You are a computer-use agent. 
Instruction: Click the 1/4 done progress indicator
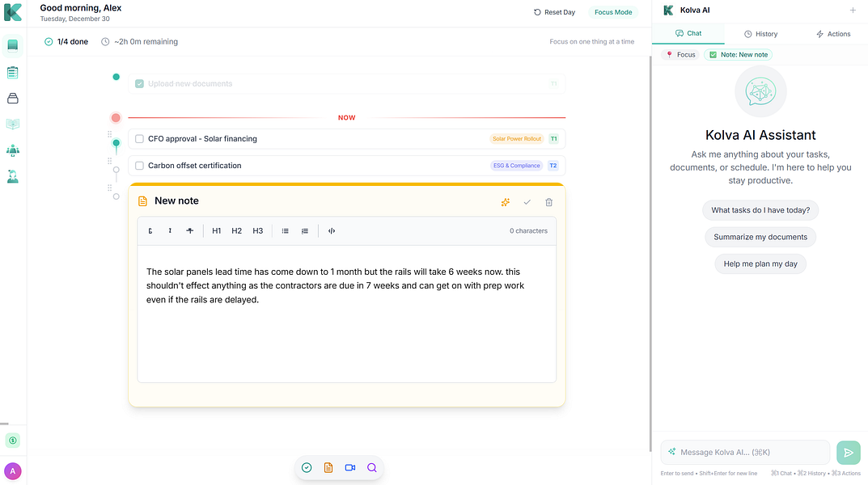click(66, 41)
